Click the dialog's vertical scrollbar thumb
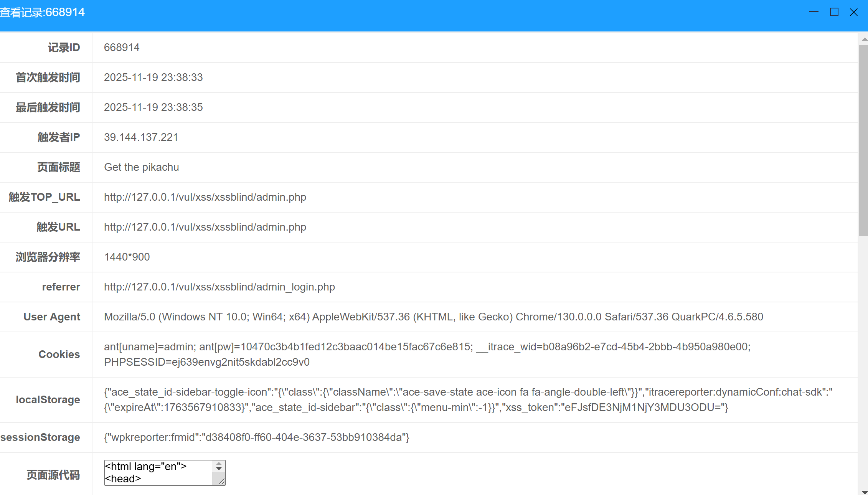The image size is (868, 495). point(863,140)
